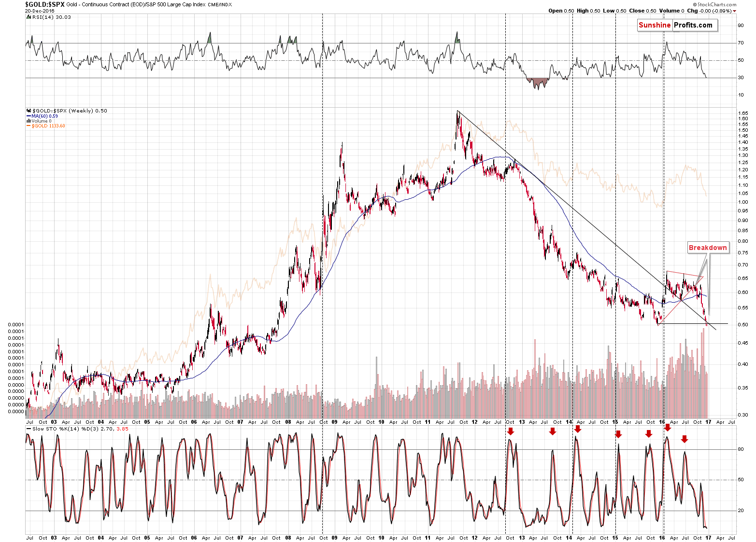
Task: Click the High 0.50 value
Action: pyautogui.click(x=588, y=11)
